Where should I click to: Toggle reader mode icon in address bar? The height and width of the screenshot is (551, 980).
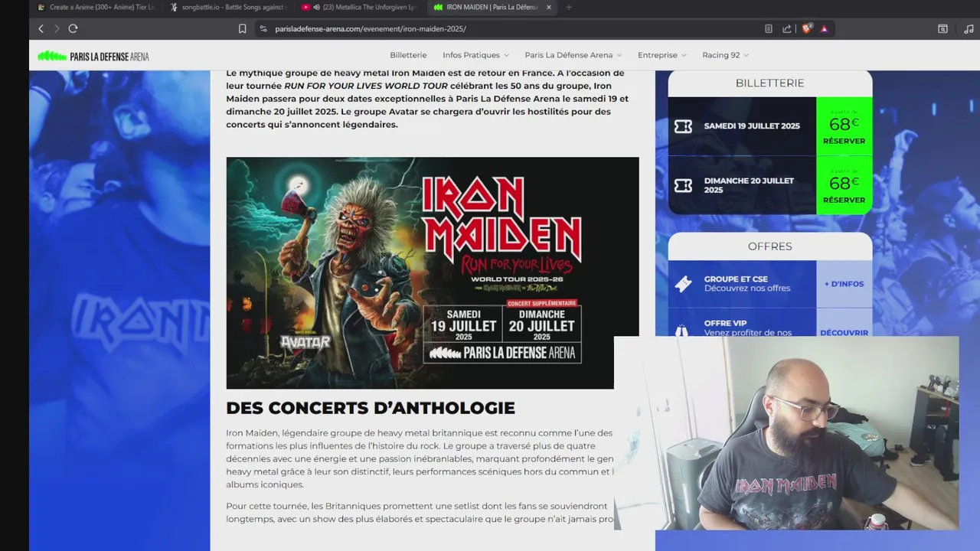(768, 28)
